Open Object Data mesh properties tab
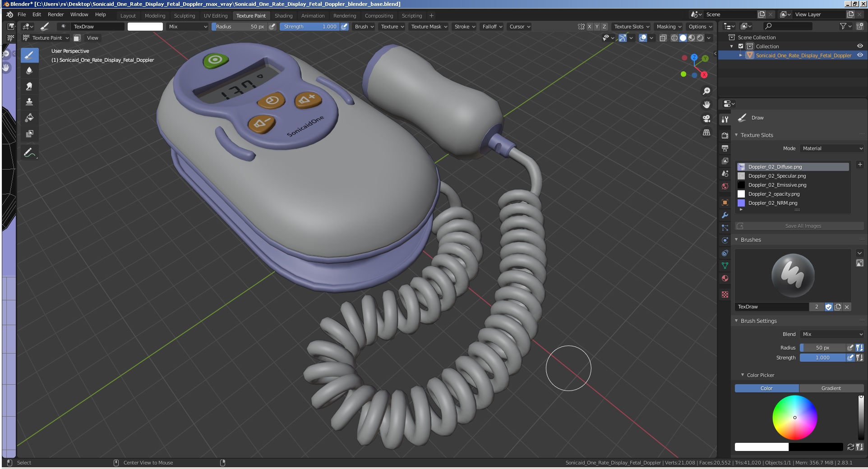This screenshot has width=868, height=469. pos(725,266)
